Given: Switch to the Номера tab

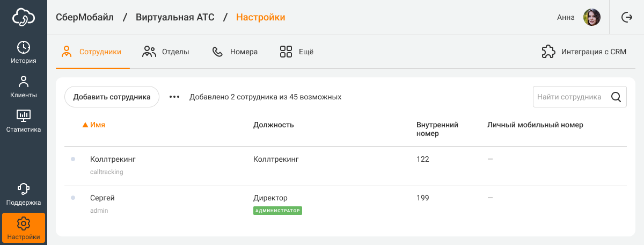Looking at the screenshot, I should tap(235, 52).
